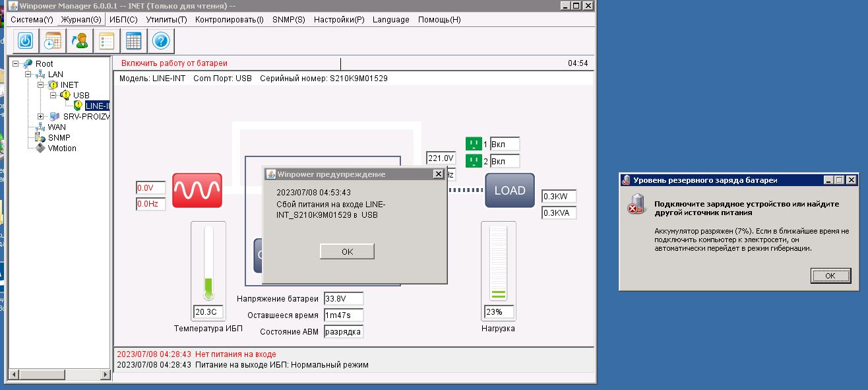868x390 pixels.
Task: Click the Root network icon in the tree
Action: [x=28, y=64]
